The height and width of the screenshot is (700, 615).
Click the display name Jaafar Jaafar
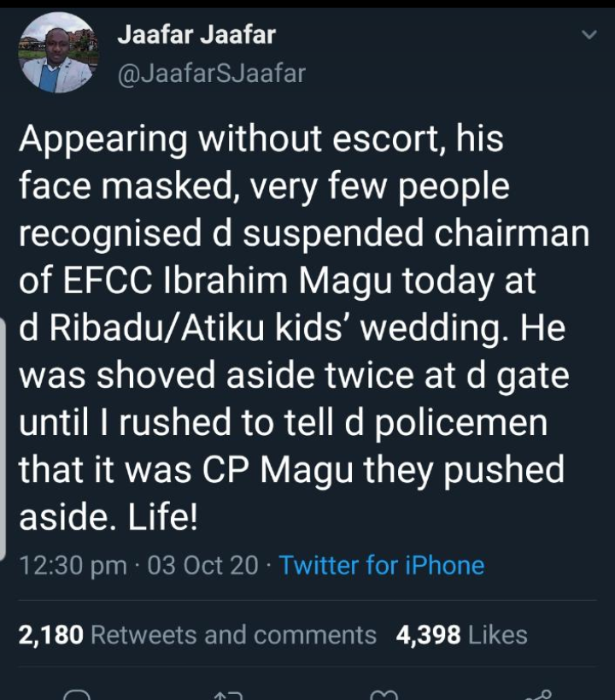tap(196, 36)
